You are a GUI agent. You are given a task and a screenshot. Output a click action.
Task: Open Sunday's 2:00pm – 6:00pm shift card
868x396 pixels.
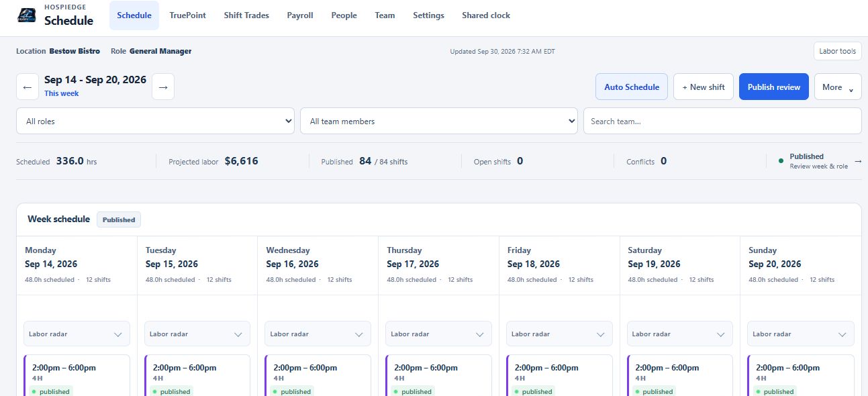coord(801,375)
